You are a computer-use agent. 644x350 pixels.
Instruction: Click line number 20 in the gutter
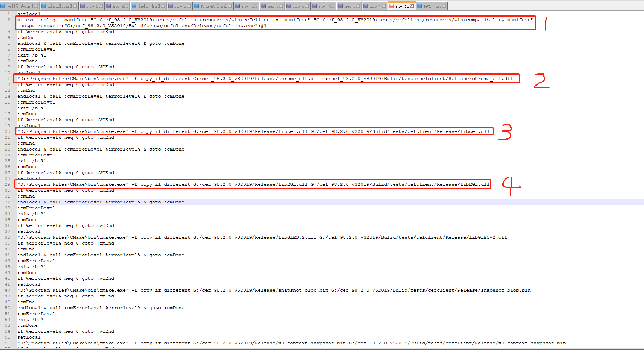(7, 131)
